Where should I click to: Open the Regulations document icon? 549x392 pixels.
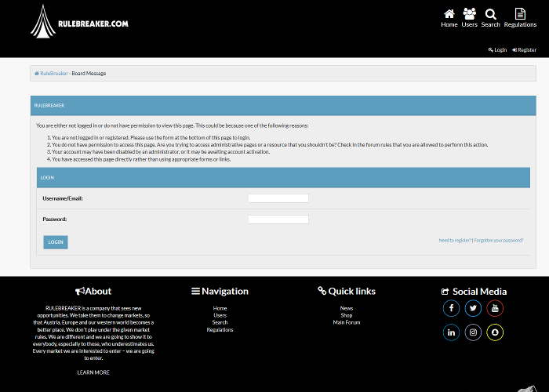pyautogui.click(x=520, y=14)
